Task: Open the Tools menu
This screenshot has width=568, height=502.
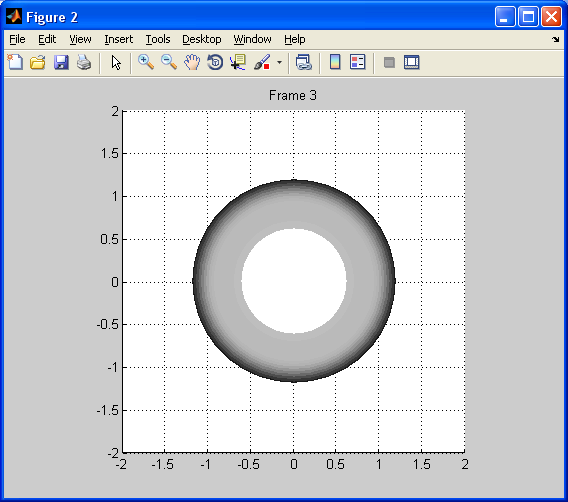Action: point(158,39)
